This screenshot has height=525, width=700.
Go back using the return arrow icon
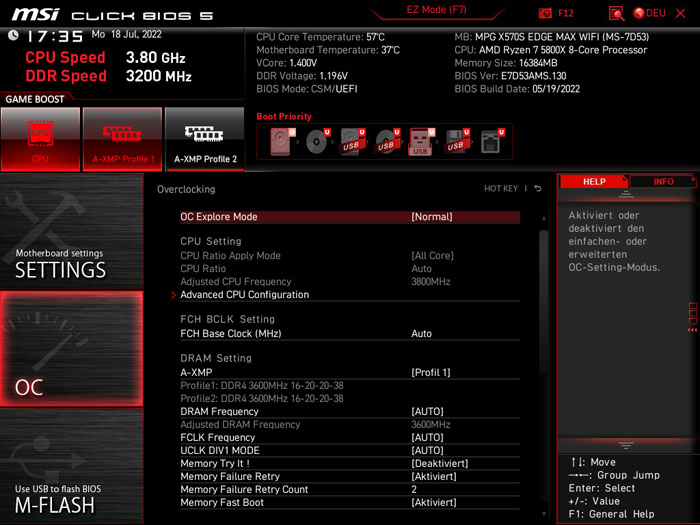tap(538, 188)
